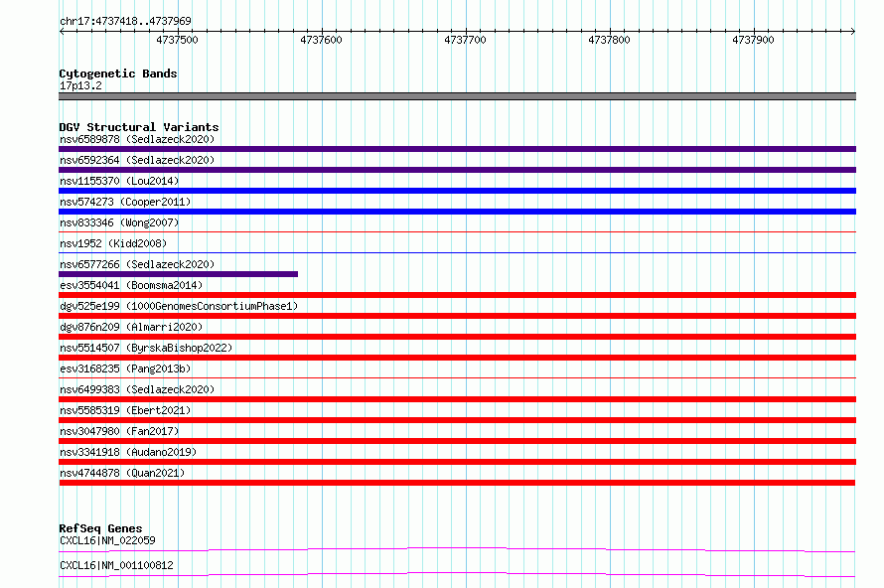Screen dimensions: 884x588
Task: Click the 4737800 ruler position label
Action: [x=610, y=40]
